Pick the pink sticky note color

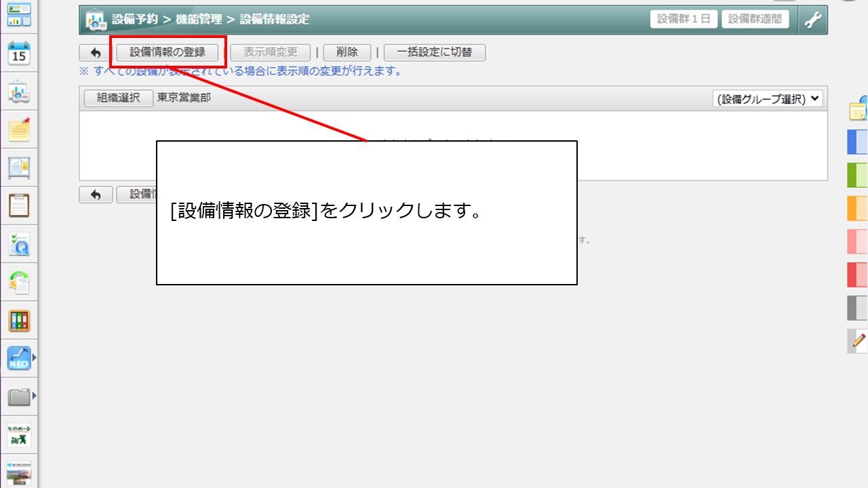(858, 241)
